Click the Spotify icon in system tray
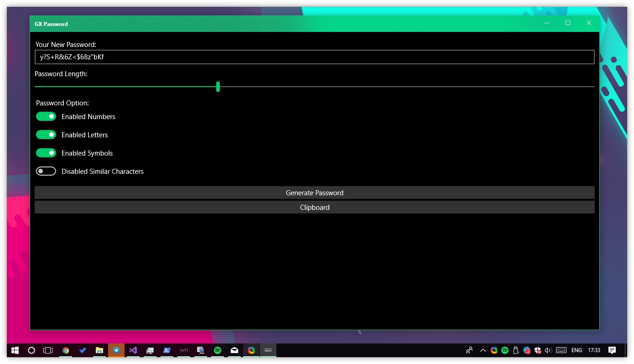 point(505,350)
